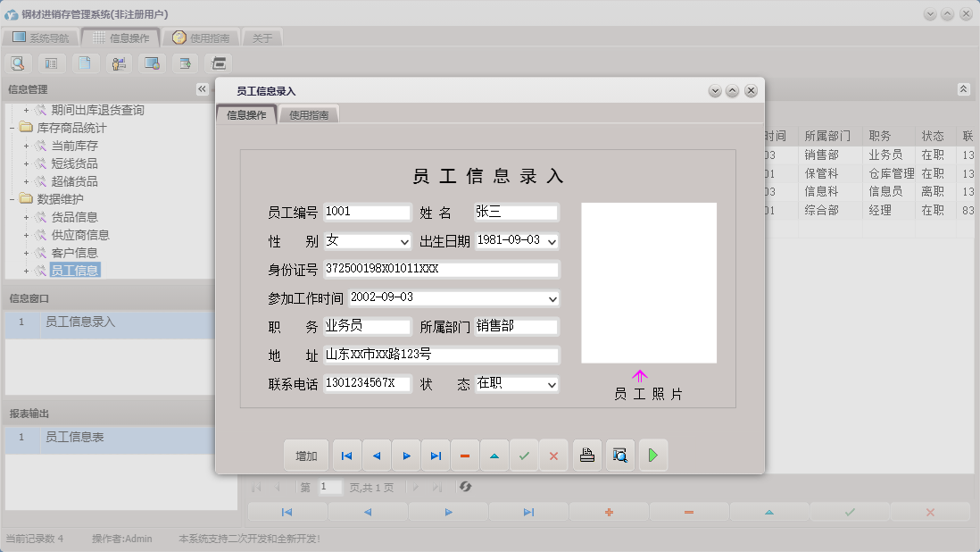Viewport: 980px width, 552px height.
Task: Confirm the record with the green checkmark button
Action: [x=524, y=456]
